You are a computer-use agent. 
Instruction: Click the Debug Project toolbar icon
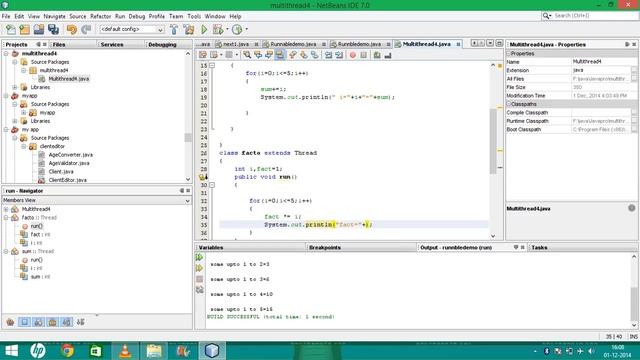pos(218,29)
